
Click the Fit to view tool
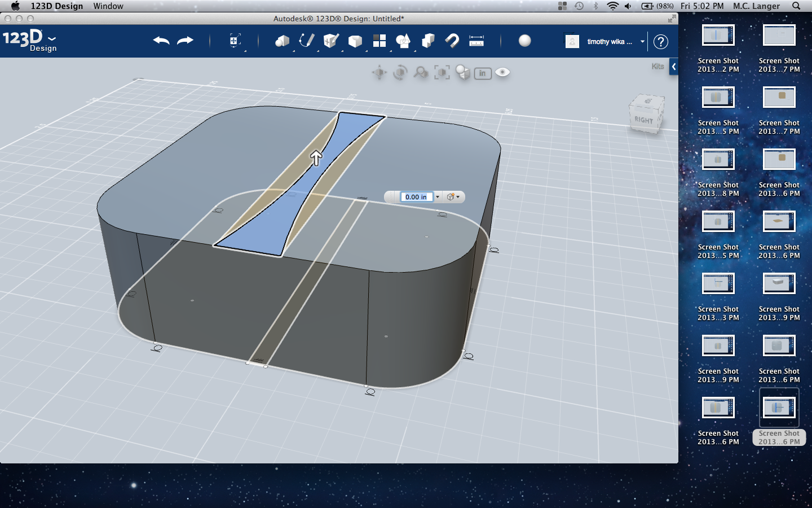[442, 72]
